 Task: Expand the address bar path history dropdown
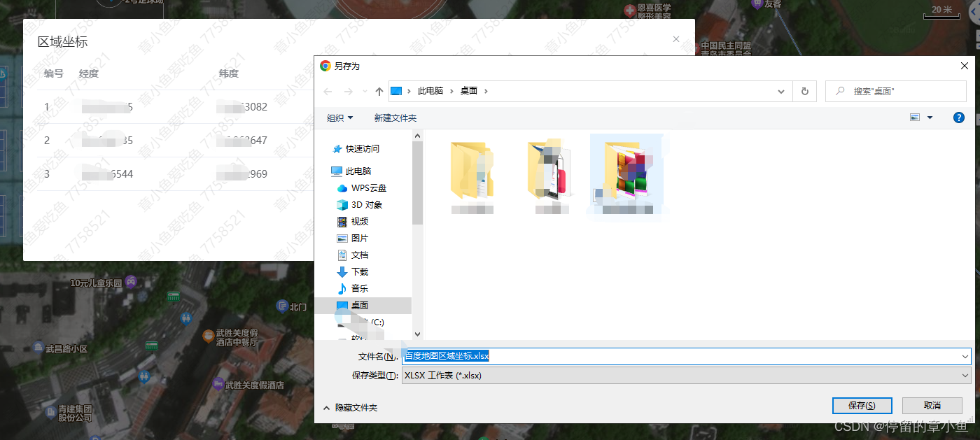(781, 91)
